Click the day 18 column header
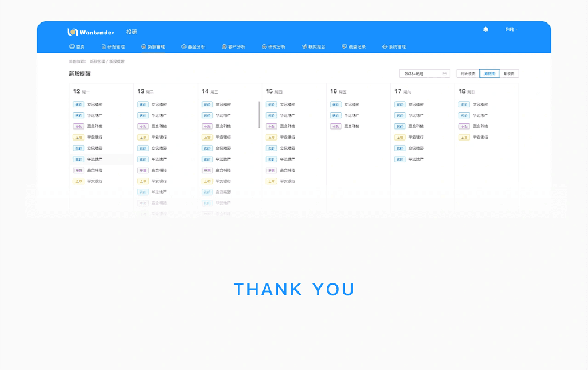Viewport: 588px width, 370px height. [467, 91]
